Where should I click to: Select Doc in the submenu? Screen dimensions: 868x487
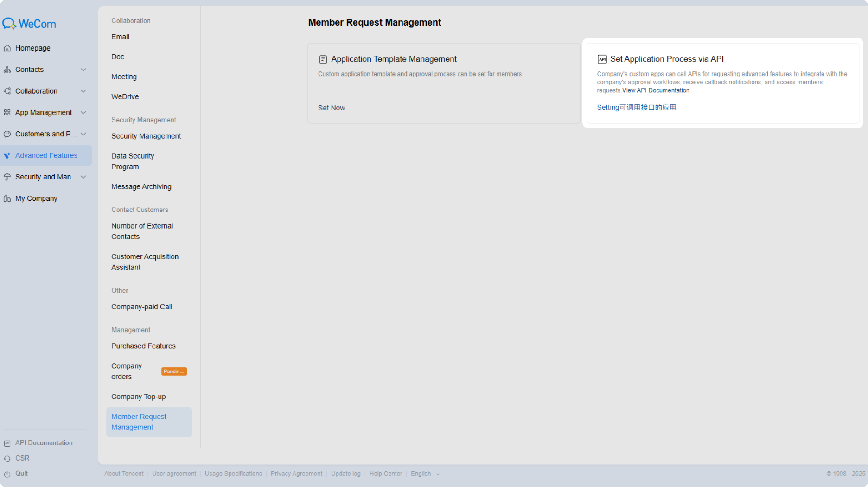coord(118,57)
